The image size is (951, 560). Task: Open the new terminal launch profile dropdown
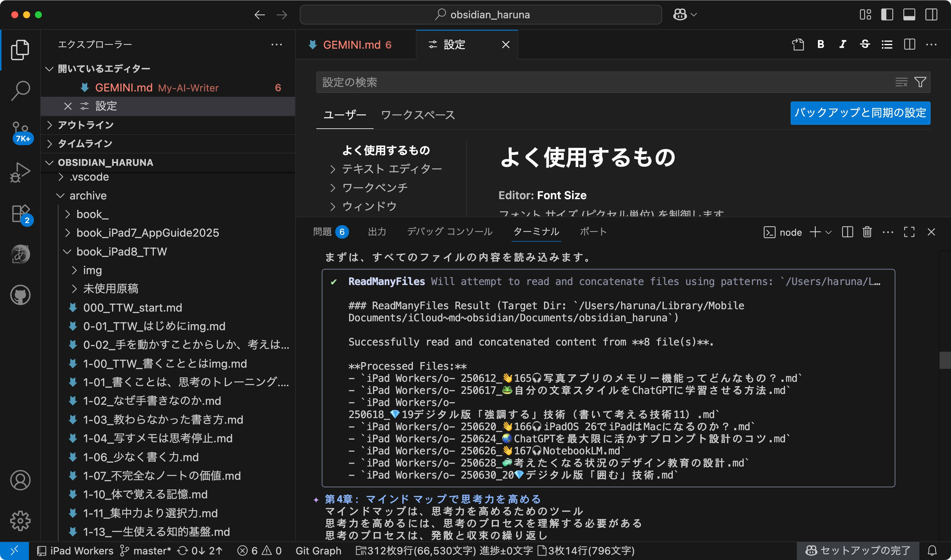tap(828, 232)
